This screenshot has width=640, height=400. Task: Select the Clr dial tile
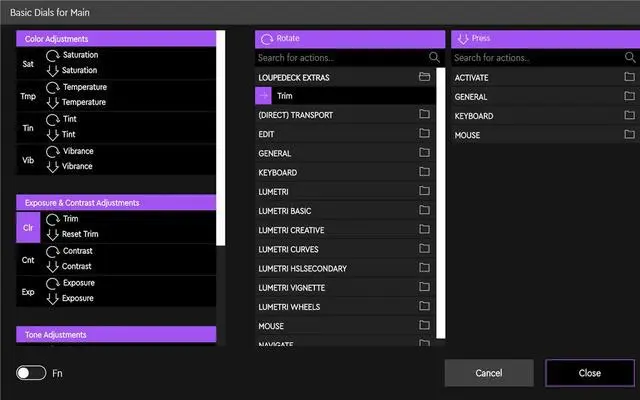point(28,227)
